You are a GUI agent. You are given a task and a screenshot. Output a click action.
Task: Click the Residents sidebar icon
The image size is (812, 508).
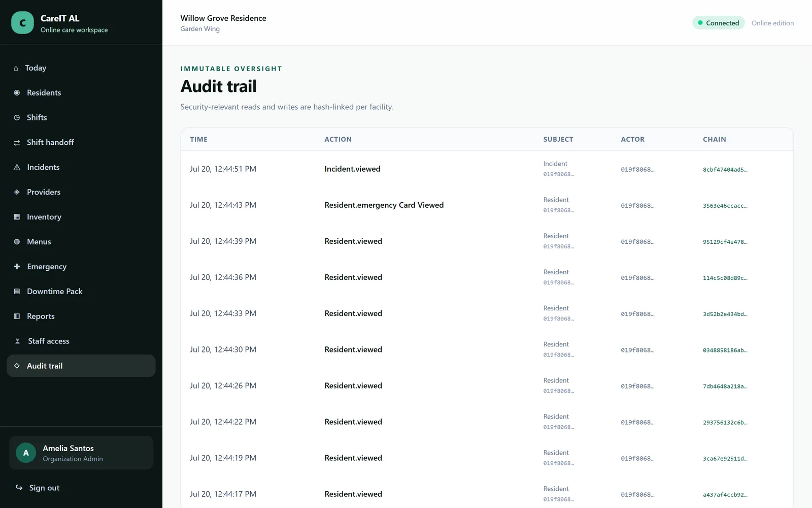pos(17,93)
